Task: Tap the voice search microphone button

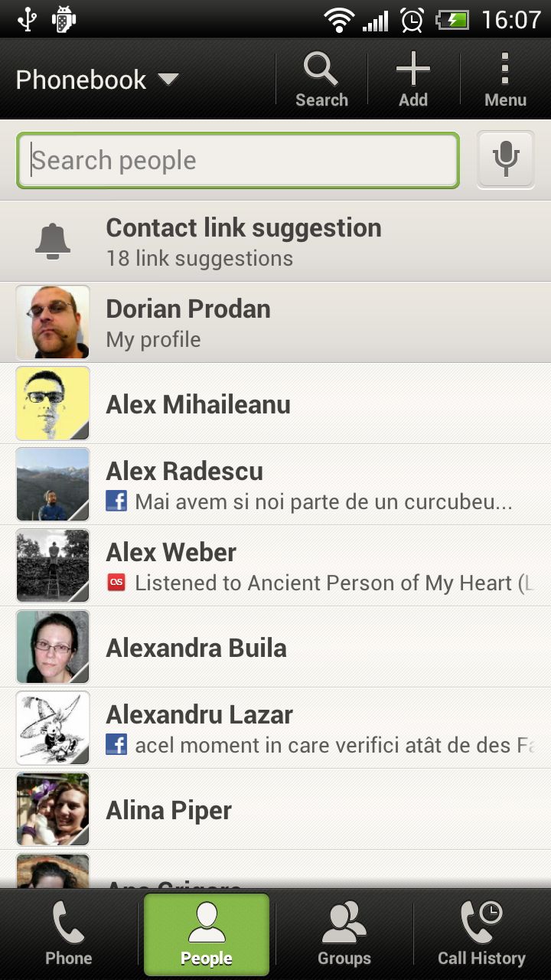Action: click(505, 159)
